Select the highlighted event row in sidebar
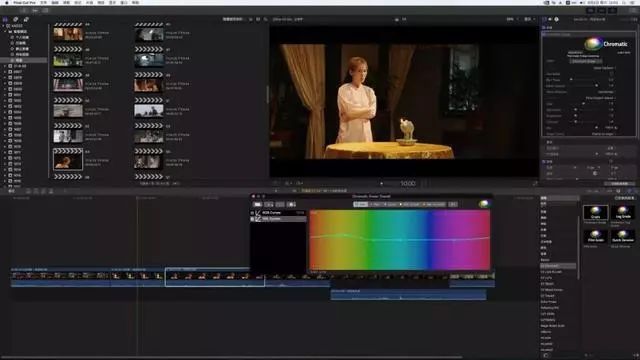 pyautogui.click(x=24, y=60)
